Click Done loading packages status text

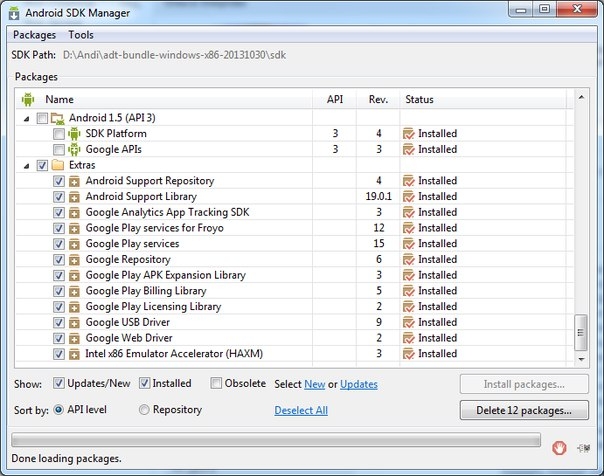(66, 458)
